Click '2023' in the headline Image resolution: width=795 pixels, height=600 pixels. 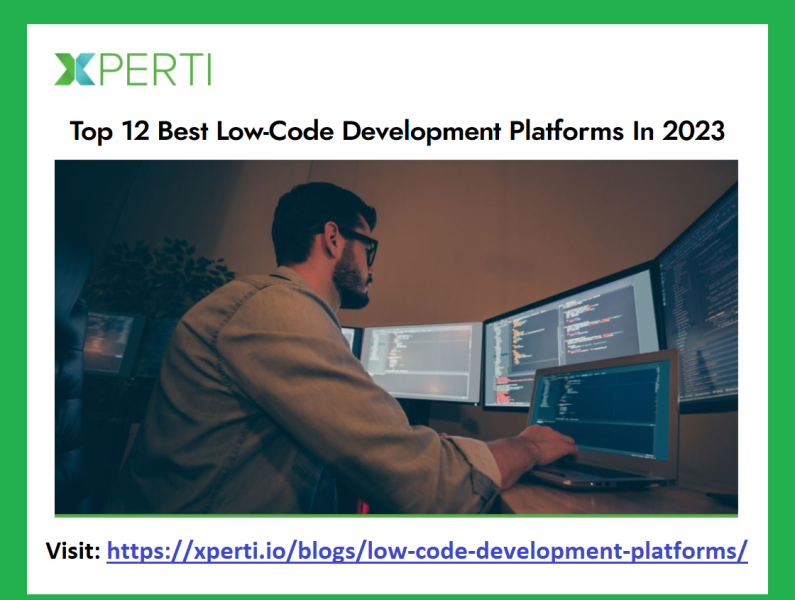[x=692, y=131]
